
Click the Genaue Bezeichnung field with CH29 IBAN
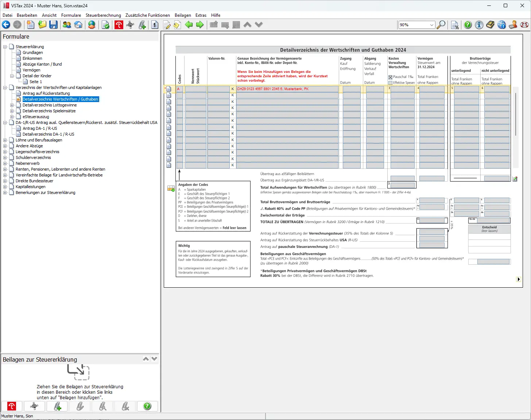(x=287, y=89)
